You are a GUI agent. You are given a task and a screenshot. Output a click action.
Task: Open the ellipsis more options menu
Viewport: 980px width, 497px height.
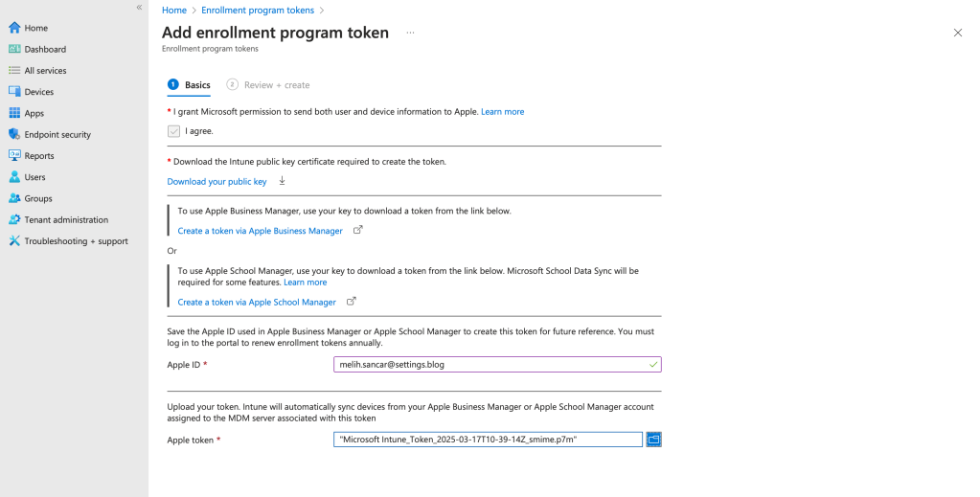coord(410,33)
